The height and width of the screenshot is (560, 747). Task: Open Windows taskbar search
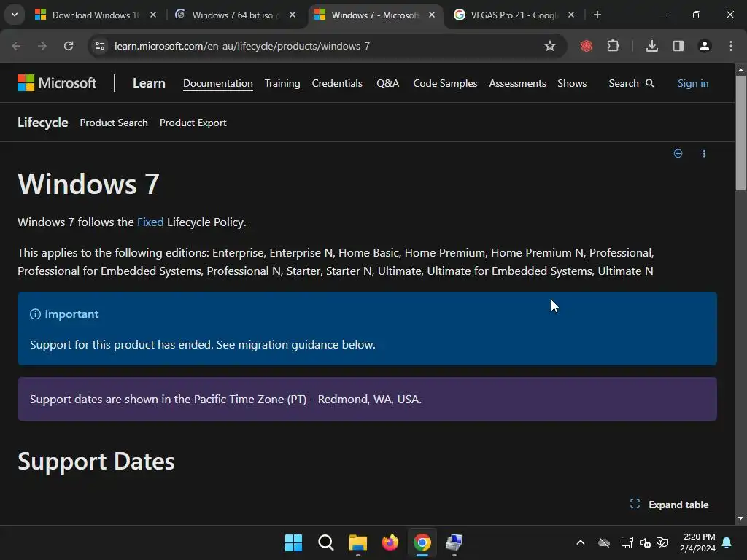tap(326, 542)
